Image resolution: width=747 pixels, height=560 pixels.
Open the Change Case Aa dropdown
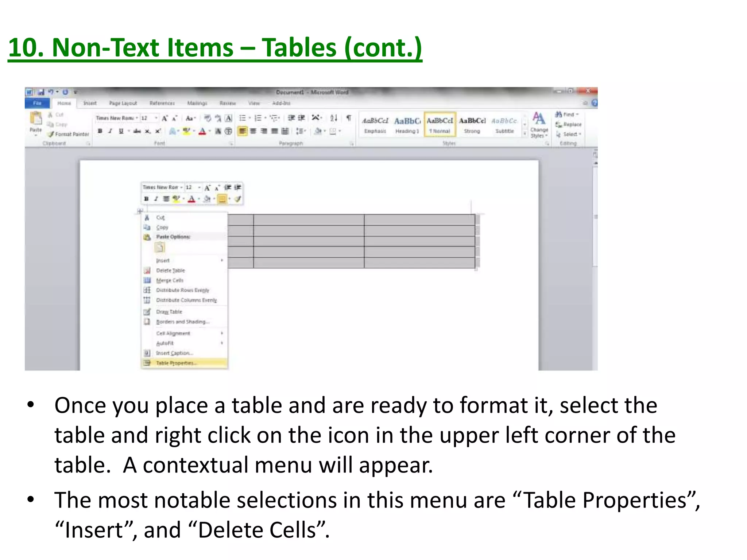tap(191, 118)
